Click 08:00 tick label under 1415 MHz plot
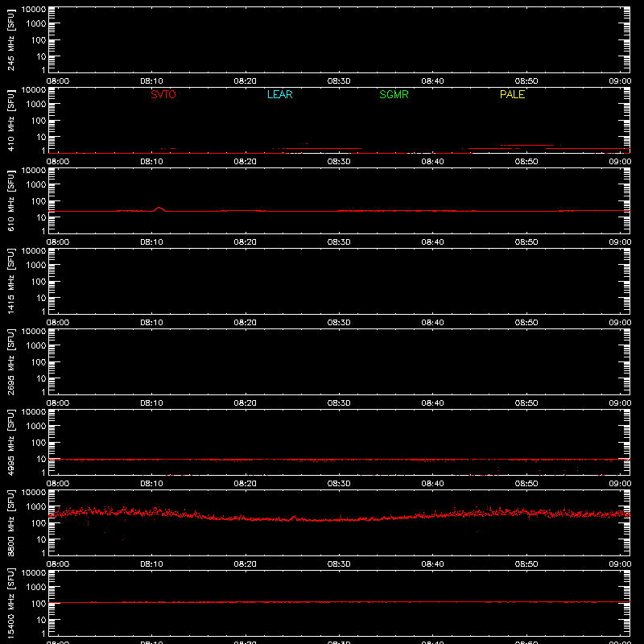 pyautogui.click(x=58, y=323)
